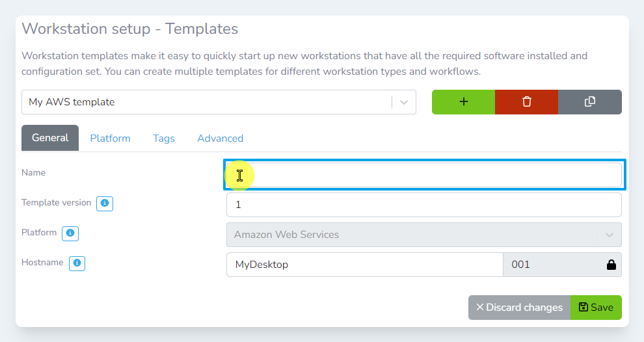Click the green add template plus icon
The image size is (644, 342).
pyautogui.click(x=463, y=102)
